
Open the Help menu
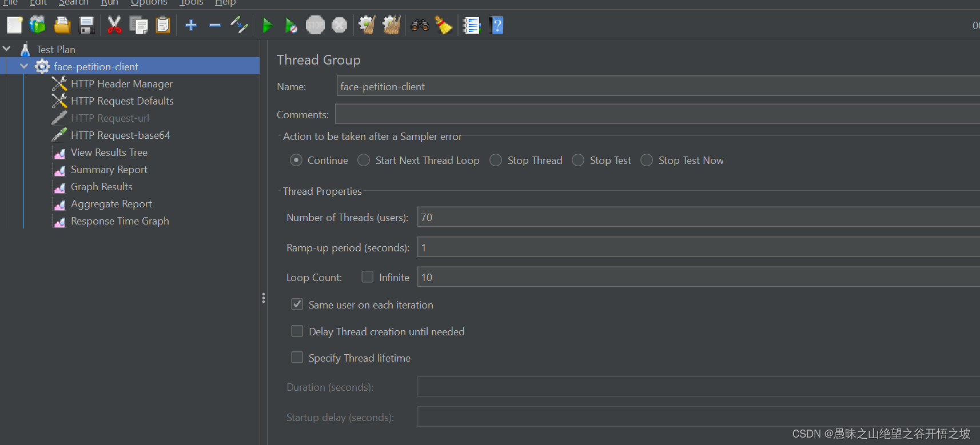coord(225,3)
